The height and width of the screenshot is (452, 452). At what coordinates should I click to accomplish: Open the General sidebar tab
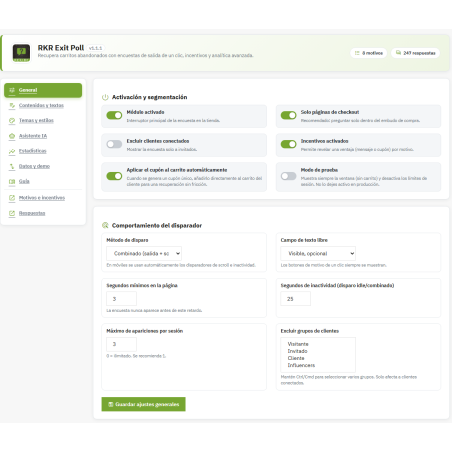point(43,90)
